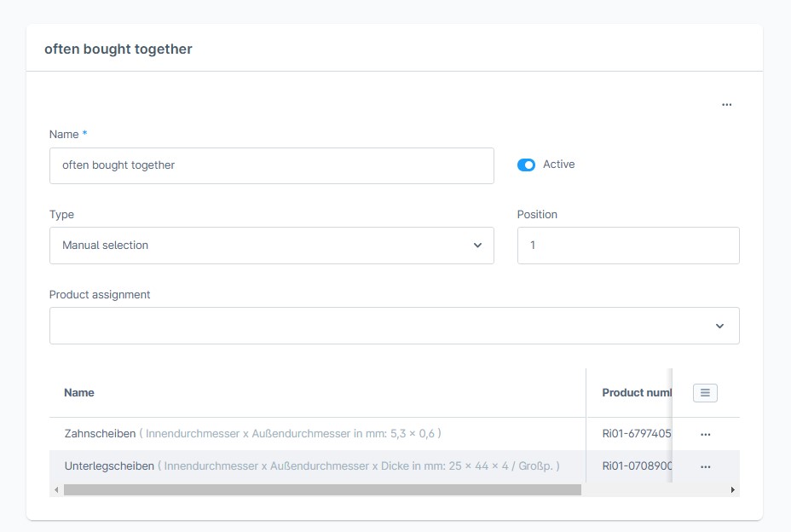Sort the table by the Name column

78,392
